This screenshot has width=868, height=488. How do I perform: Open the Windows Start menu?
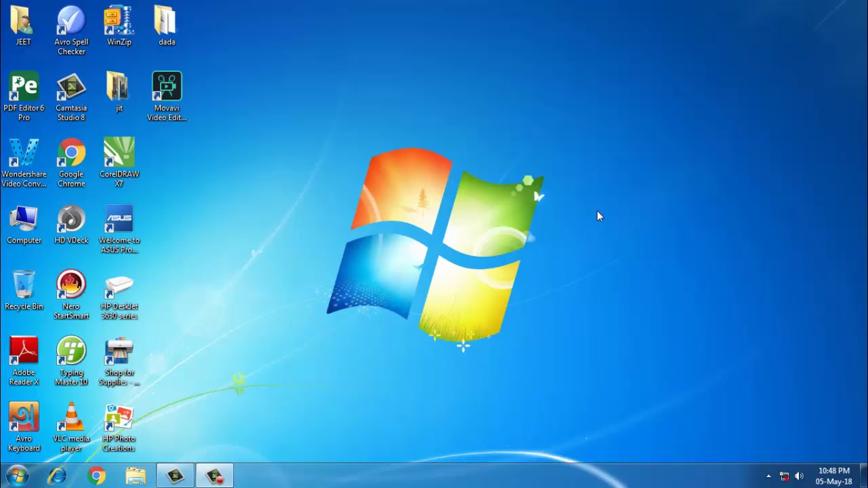16,476
